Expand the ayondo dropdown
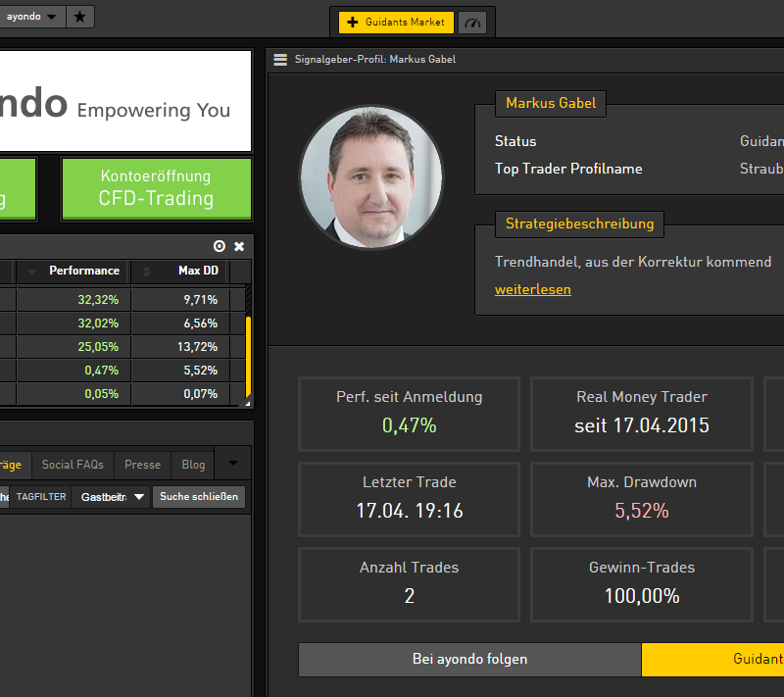The image size is (784, 697). (51, 16)
